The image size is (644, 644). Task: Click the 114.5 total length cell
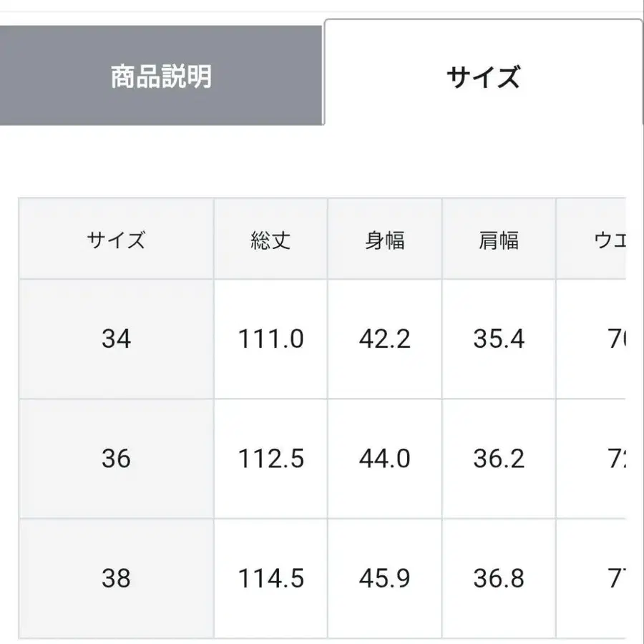coord(270,577)
